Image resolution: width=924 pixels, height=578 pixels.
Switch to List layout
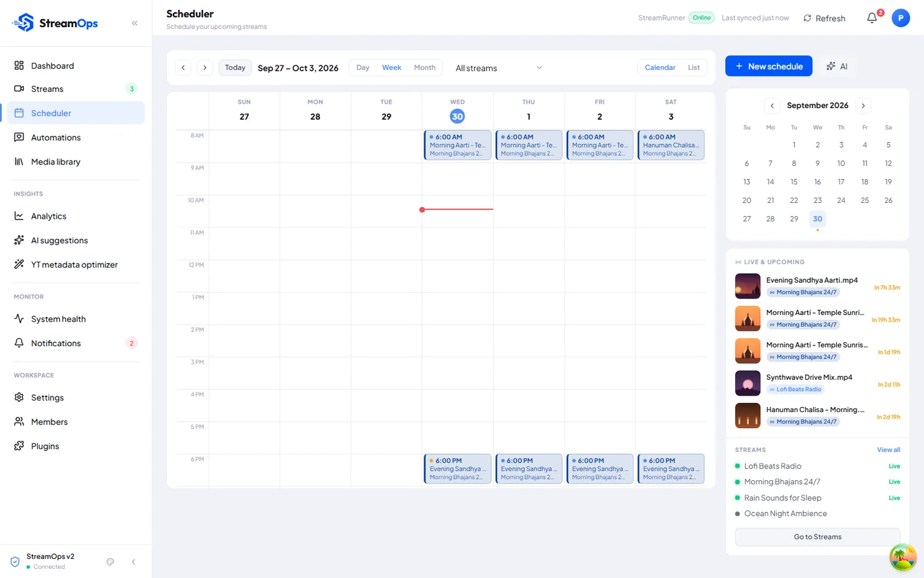(x=694, y=67)
